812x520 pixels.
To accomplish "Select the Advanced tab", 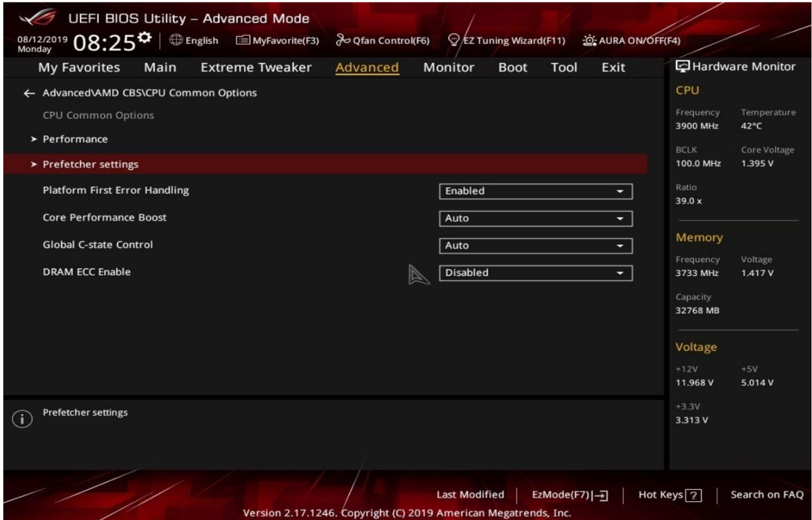I will tap(367, 67).
